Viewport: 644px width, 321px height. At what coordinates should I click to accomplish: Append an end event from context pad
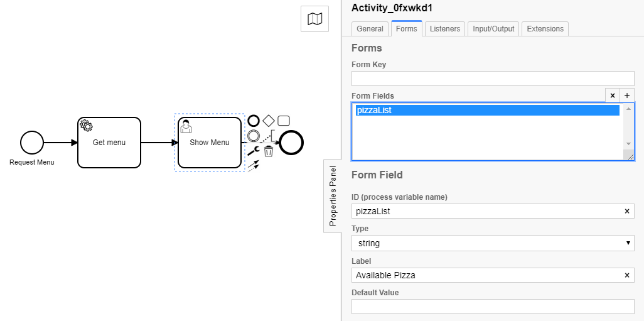coord(254,121)
